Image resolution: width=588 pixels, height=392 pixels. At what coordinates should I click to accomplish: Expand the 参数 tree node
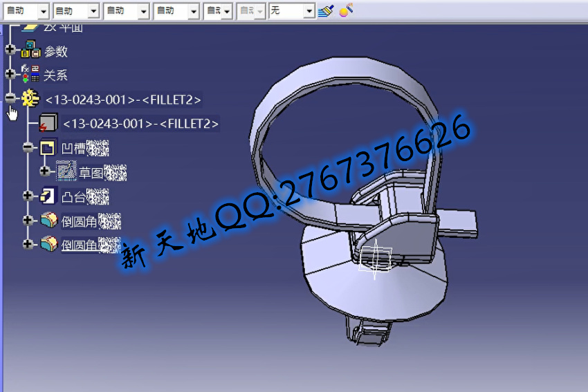point(10,50)
